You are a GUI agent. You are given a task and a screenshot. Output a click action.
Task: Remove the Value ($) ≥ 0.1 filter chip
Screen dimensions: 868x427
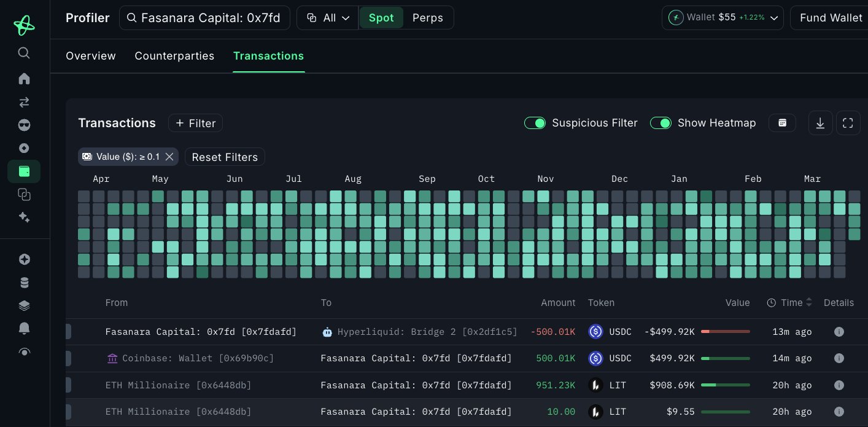(x=169, y=157)
